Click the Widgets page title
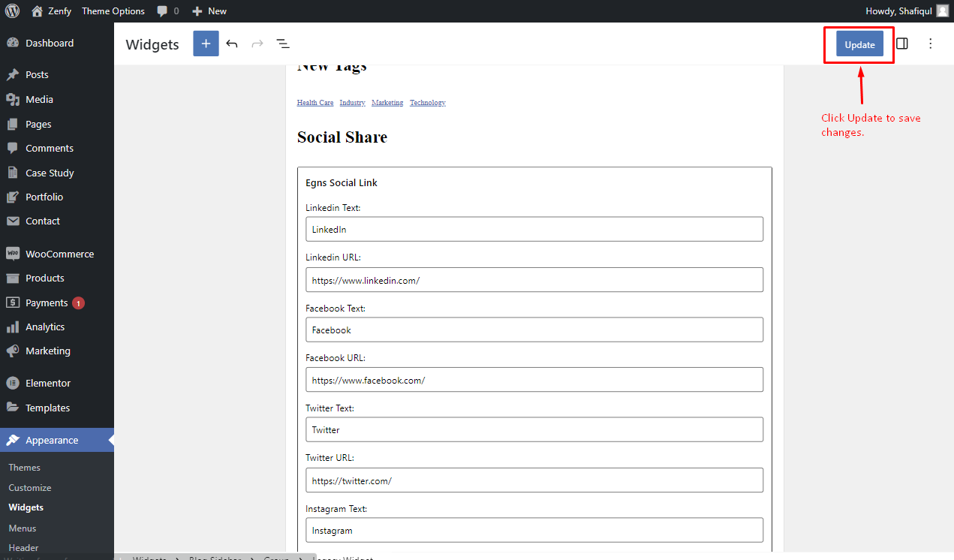The width and height of the screenshot is (954, 560). point(152,44)
